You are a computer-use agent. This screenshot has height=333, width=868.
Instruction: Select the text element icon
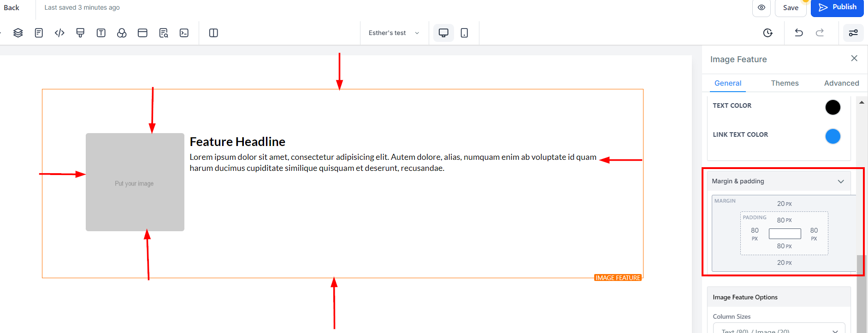[101, 33]
